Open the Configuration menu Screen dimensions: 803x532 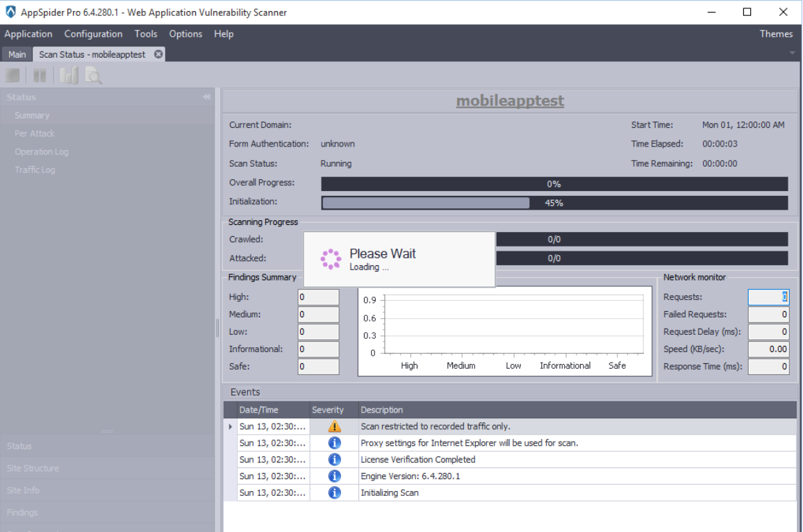tap(93, 34)
